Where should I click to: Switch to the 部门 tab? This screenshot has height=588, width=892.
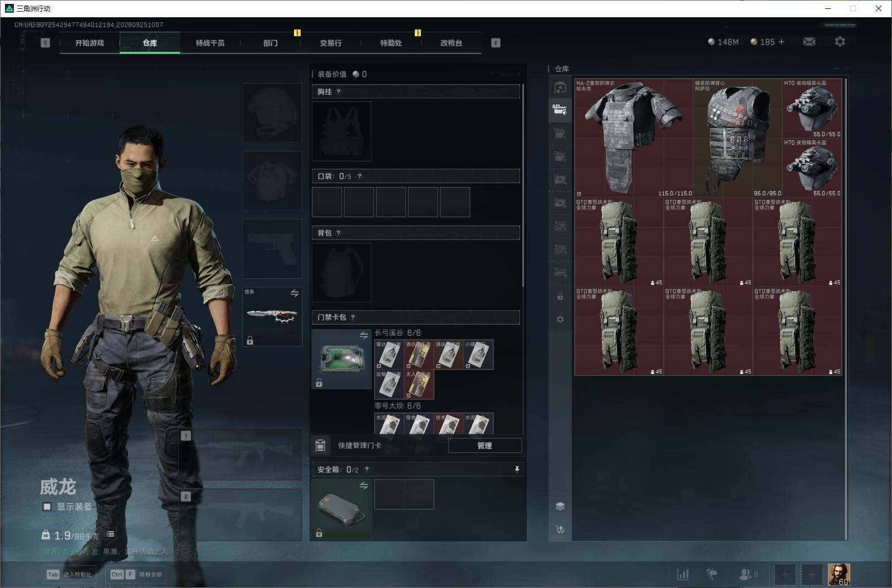click(271, 43)
